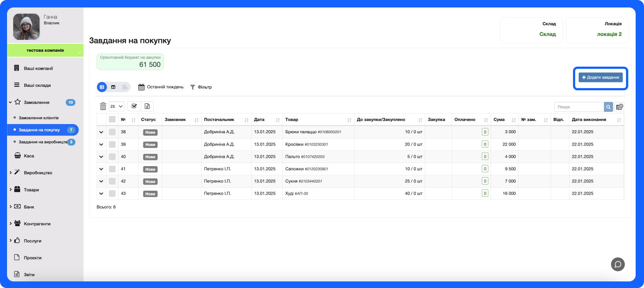Open the support chat bubble icon
The image size is (644, 288).
(618, 264)
